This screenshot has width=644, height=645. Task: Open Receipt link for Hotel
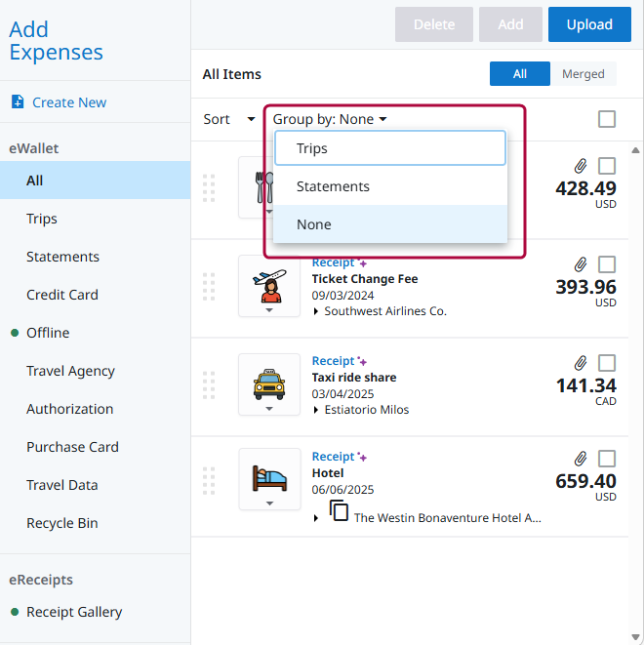click(333, 457)
